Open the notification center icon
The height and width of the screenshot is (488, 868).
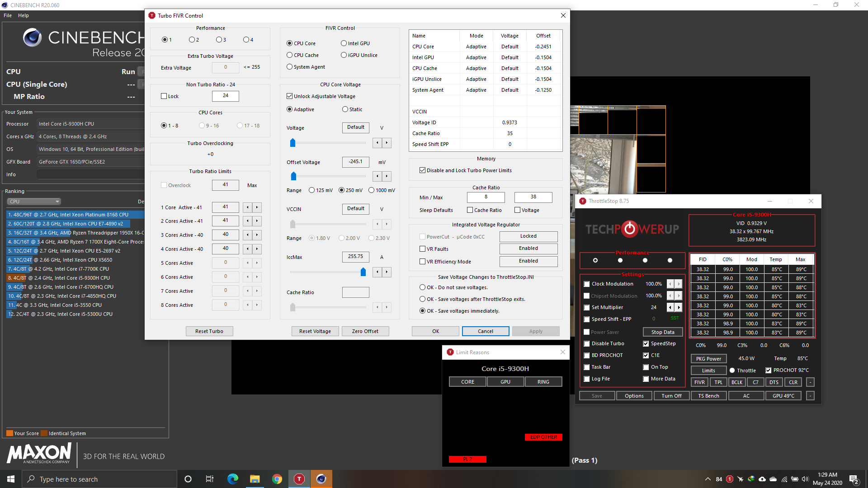click(854, 479)
